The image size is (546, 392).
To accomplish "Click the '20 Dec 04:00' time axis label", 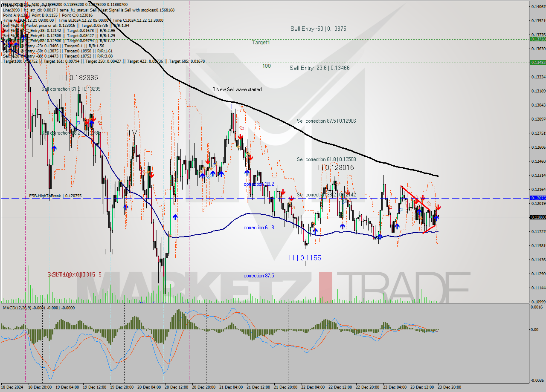I will point(150,387).
